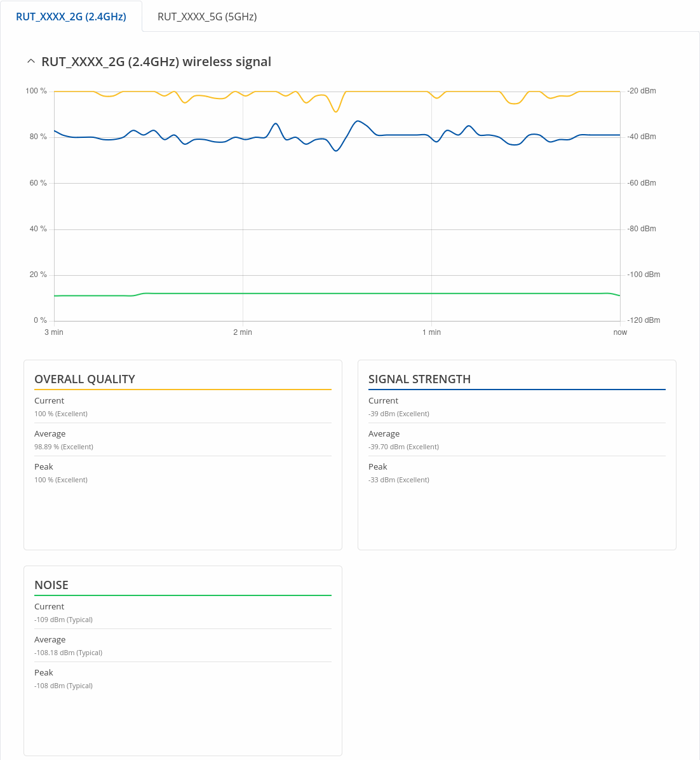Click the -33 dBm peak signal value
The height and width of the screenshot is (760, 700).
pos(398,480)
